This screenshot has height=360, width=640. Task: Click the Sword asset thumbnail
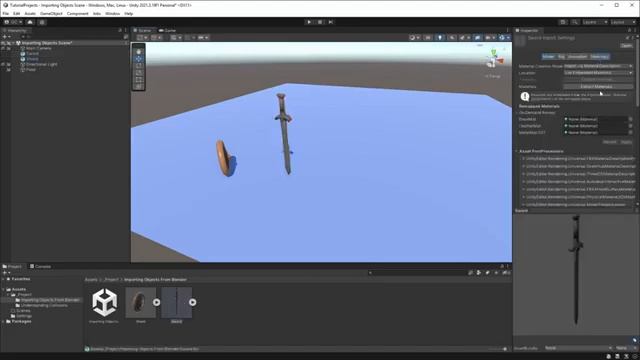176,302
